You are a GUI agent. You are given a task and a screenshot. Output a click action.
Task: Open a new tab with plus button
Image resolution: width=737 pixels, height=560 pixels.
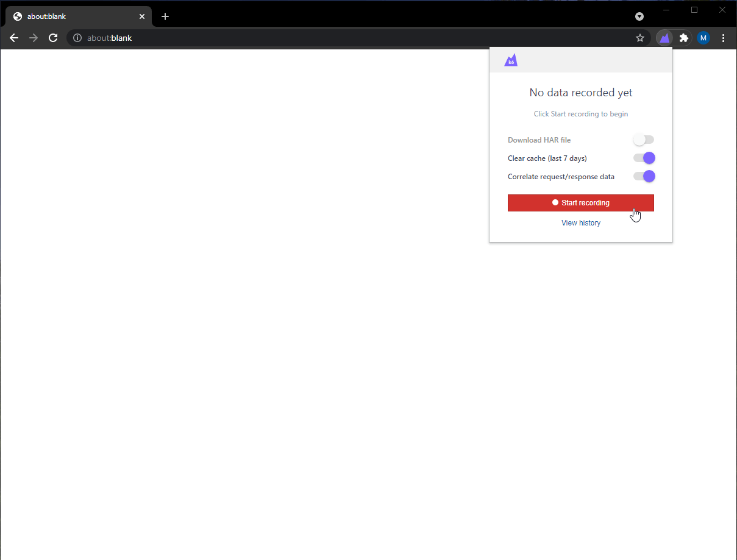[x=165, y=16]
